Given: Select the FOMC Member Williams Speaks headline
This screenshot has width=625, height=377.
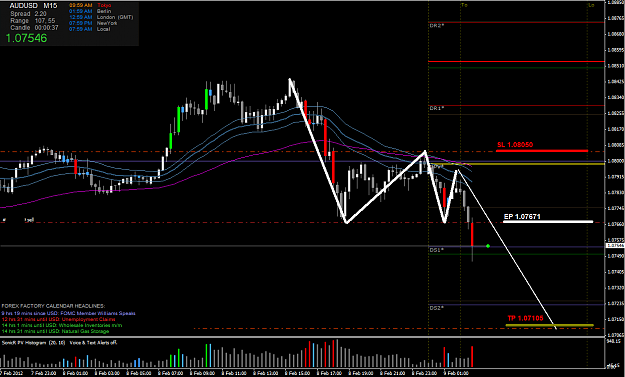Looking at the screenshot, I should 68,313.
